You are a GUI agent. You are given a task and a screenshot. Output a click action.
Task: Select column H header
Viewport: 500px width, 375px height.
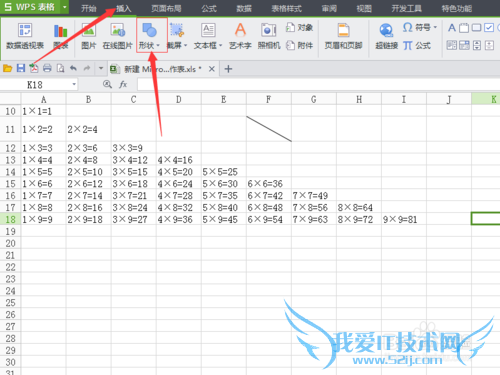click(359, 99)
